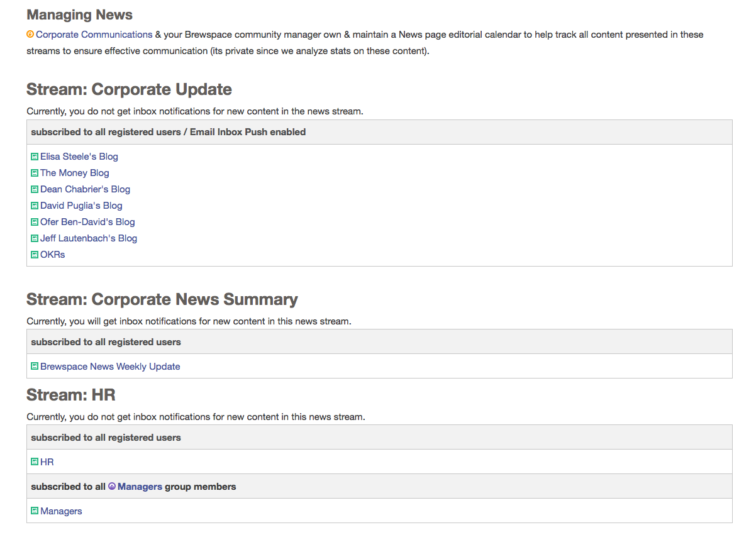
Task: Open Brewspace News Weekly Update
Action: tap(110, 367)
